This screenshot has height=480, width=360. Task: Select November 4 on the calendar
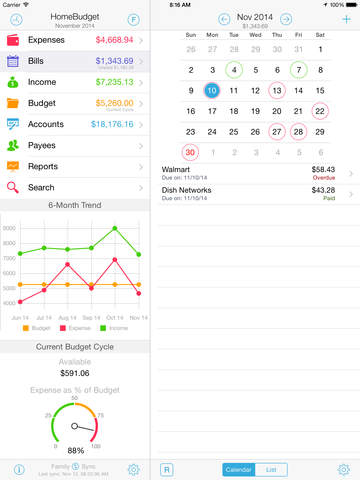234,70
